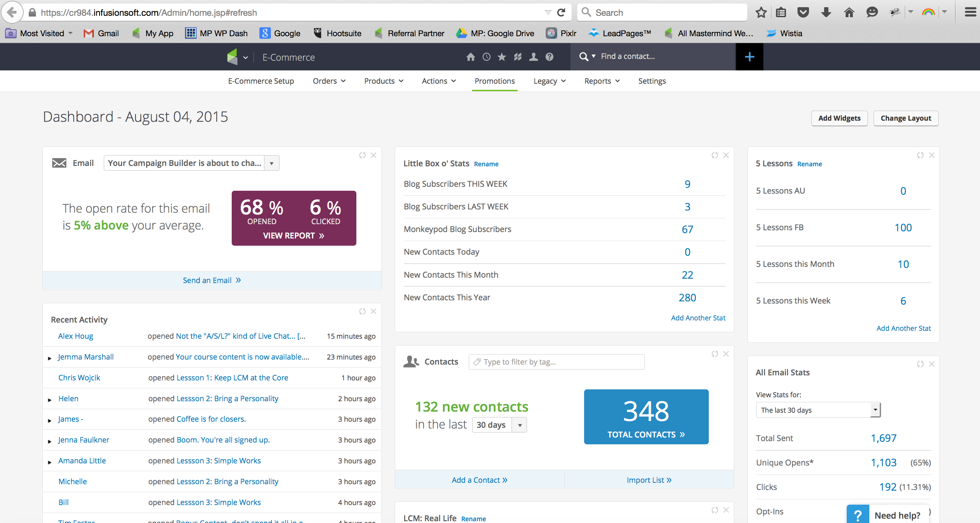Open the app tiles icon in the navbar
The width and height of the screenshot is (980, 523).
click(x=517, y=57)
